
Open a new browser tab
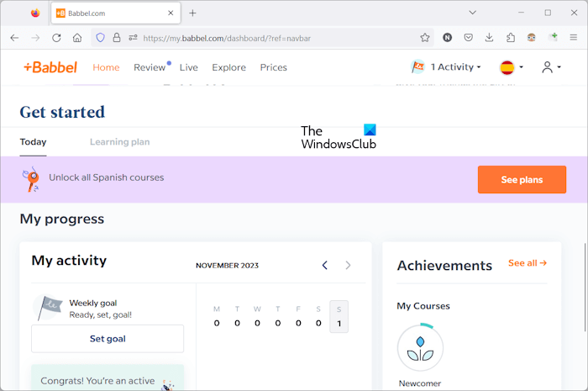tap(192, 13)
